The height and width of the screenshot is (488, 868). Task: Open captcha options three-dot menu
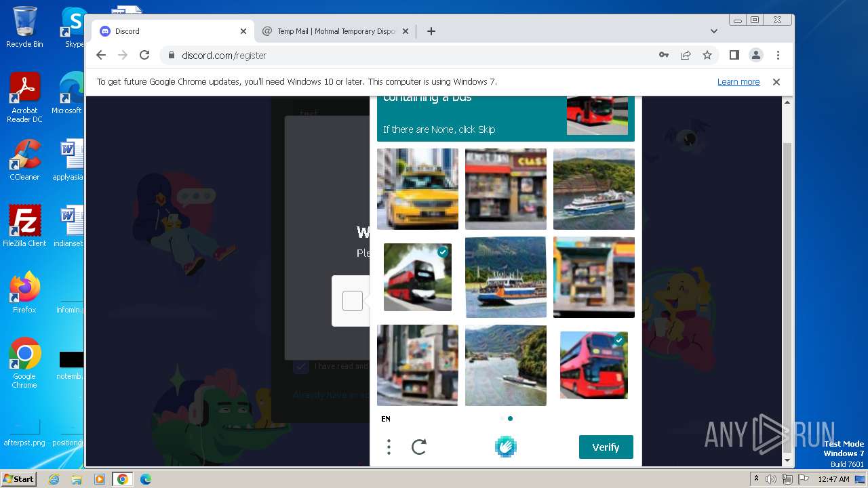(389, 447)
